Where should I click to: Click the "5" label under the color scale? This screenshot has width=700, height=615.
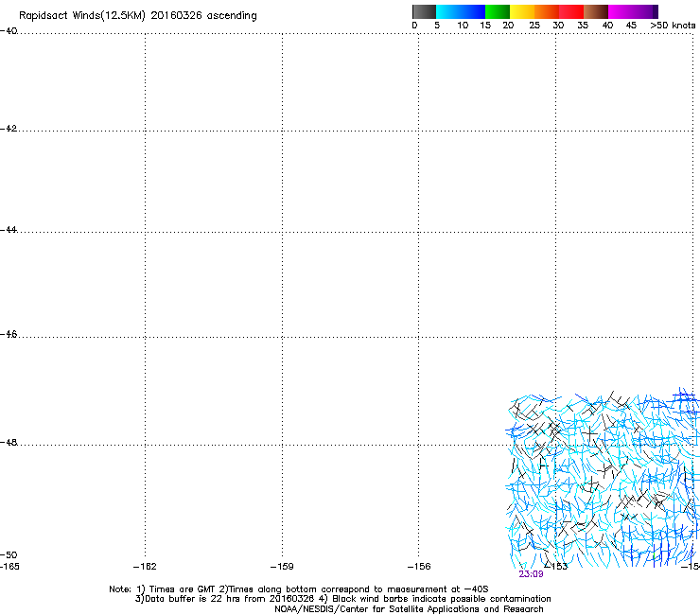(437, 26)
